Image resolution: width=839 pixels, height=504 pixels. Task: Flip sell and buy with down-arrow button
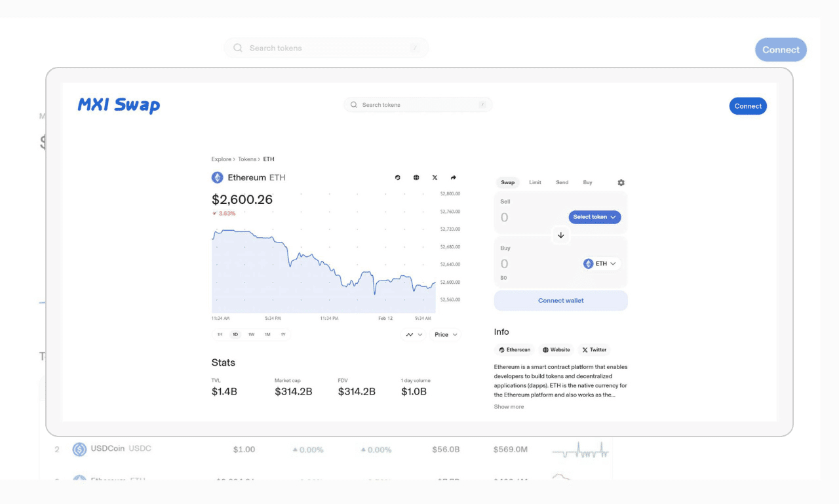pos(560,235)
